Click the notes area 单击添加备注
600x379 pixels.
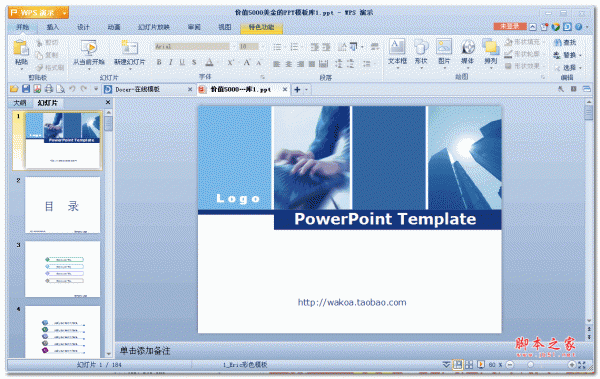[x=145, y=351]
